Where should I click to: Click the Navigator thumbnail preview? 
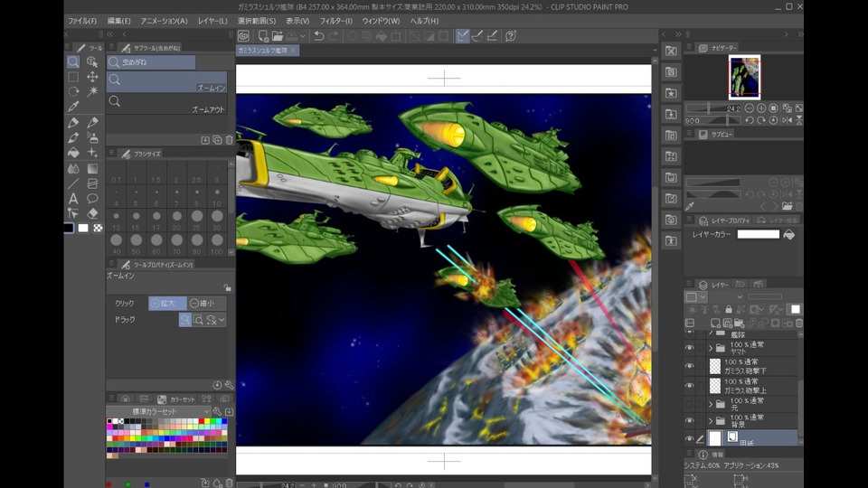[x=744, y=77]
